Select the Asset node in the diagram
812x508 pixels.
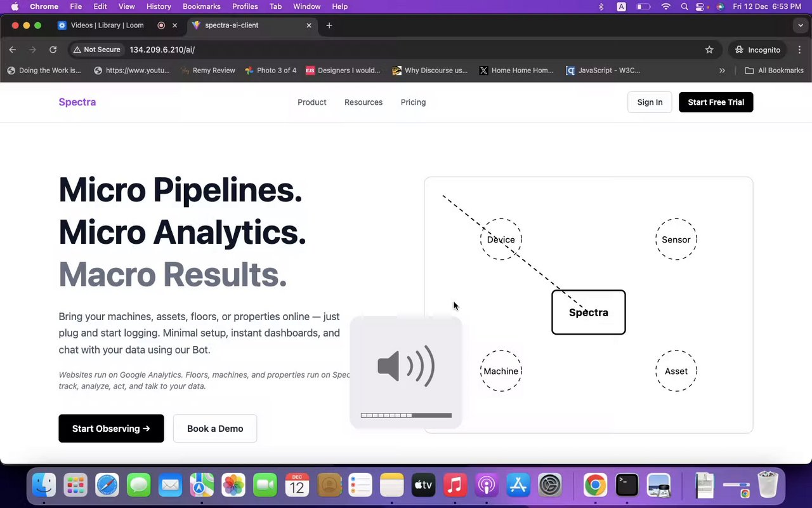[x=676, y=371]
